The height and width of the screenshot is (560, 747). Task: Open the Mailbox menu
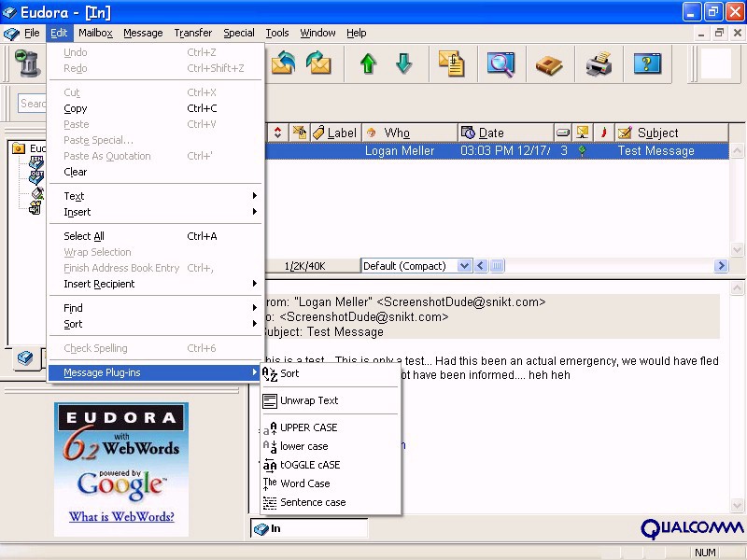(95, 33)
